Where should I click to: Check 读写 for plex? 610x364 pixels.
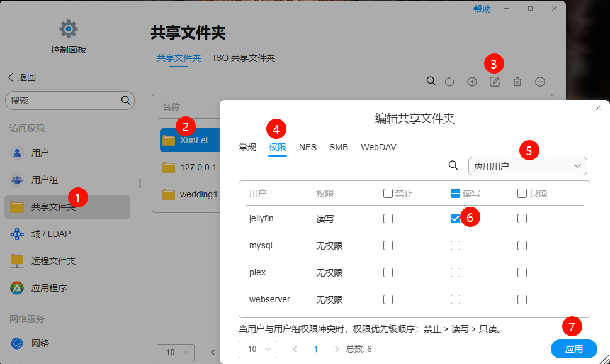coord(455,272)
